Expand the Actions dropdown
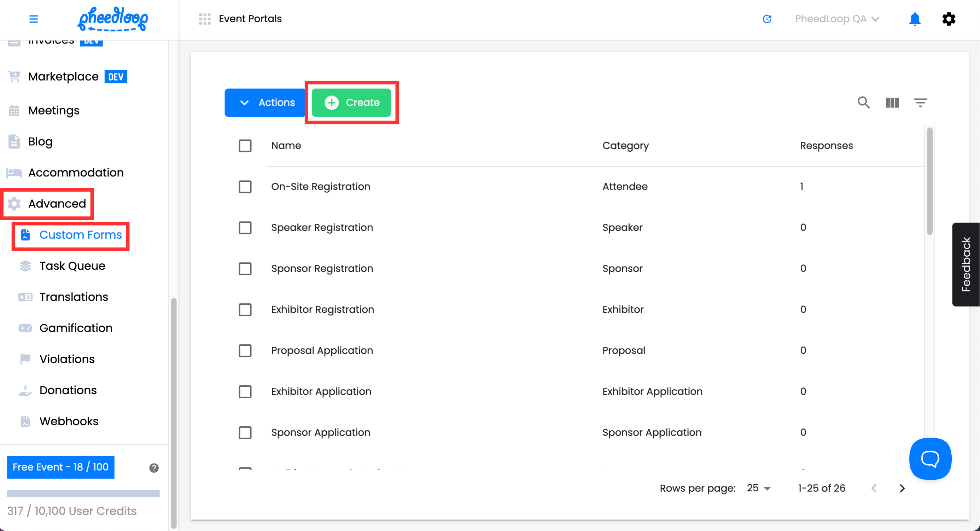Screen dimensions: 980x531 [265, 102]
